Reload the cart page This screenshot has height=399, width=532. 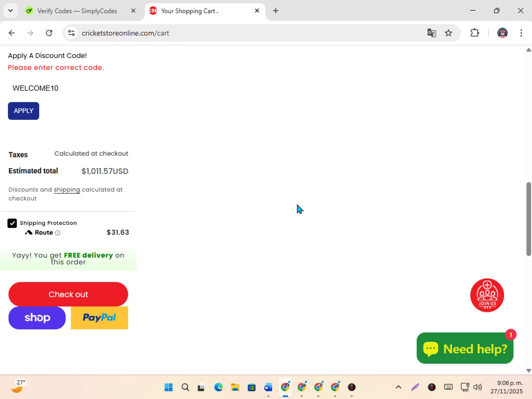pos(49,33)
